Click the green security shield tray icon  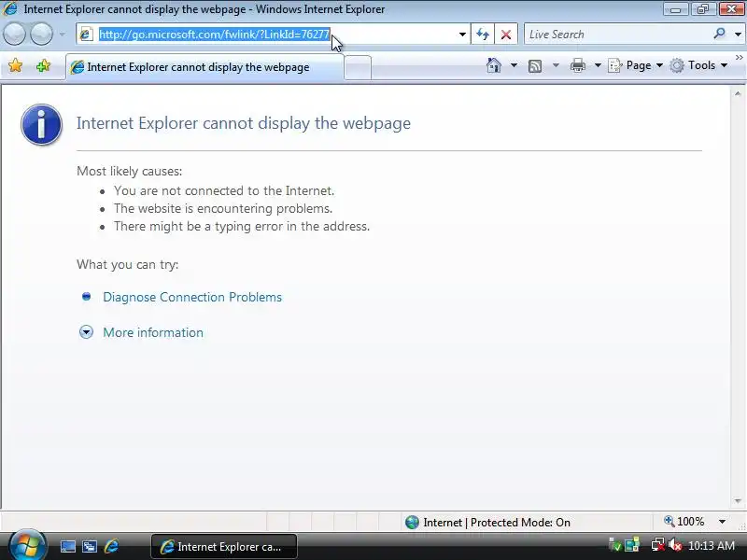(615, 545)
